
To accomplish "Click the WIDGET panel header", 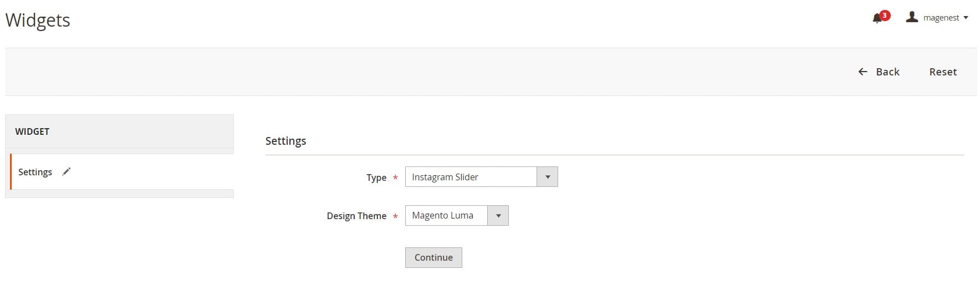I will (x=119, y=131).
